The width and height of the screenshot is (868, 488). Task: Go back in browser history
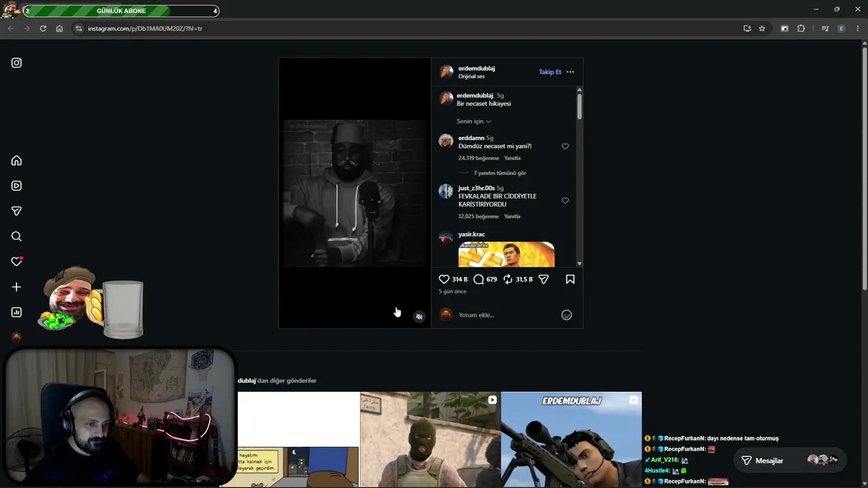10,28
